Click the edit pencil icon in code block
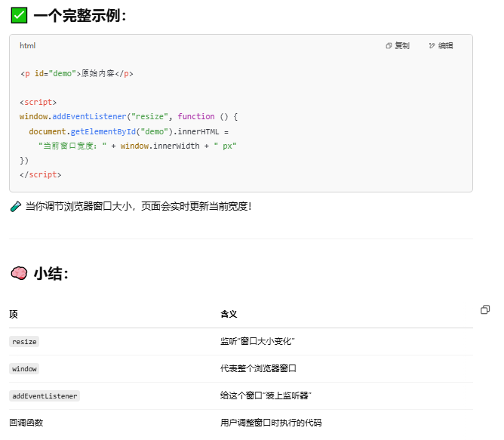Image resolution: width=504 pixels, height=440 pixels. click(x=432, y=46)
